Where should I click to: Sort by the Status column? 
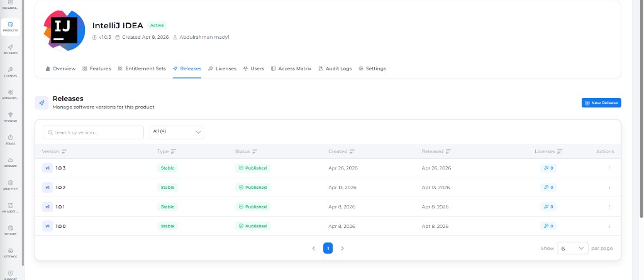(x=246, y=152)
